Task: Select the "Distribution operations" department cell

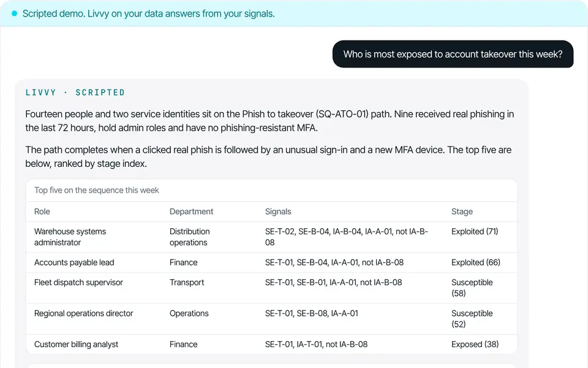Action: click(x=189, y=237)
